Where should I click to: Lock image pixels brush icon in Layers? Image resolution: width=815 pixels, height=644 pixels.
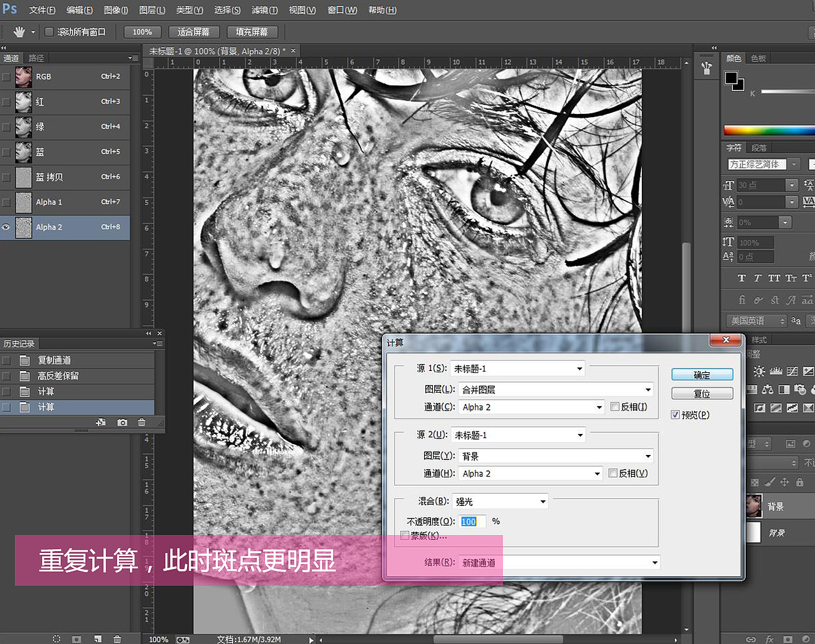pos(770,482)
